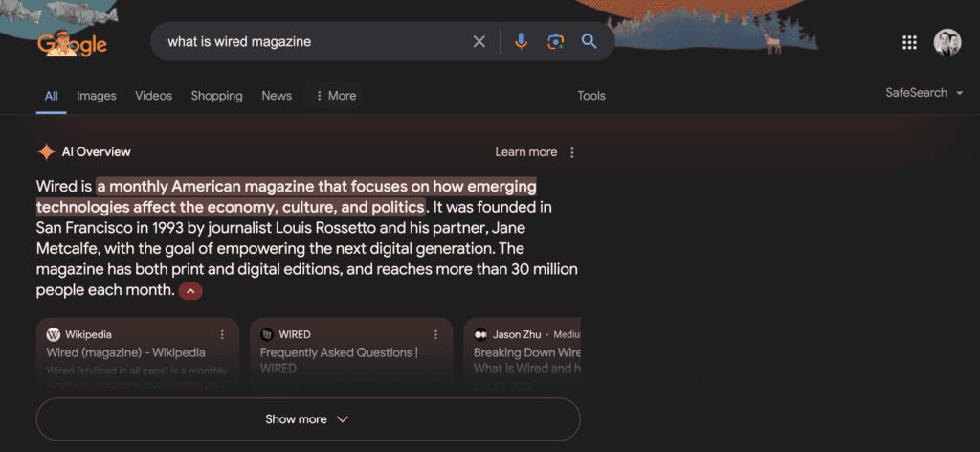Open Frequently Asked Questions WIRED result
This screenshot has height=452, width=980.
point(340,360)
